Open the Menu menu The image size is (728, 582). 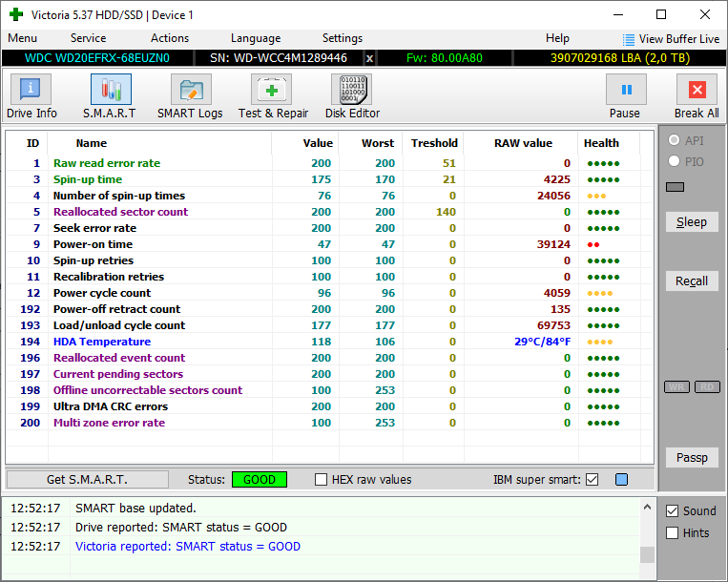point(22,38)
